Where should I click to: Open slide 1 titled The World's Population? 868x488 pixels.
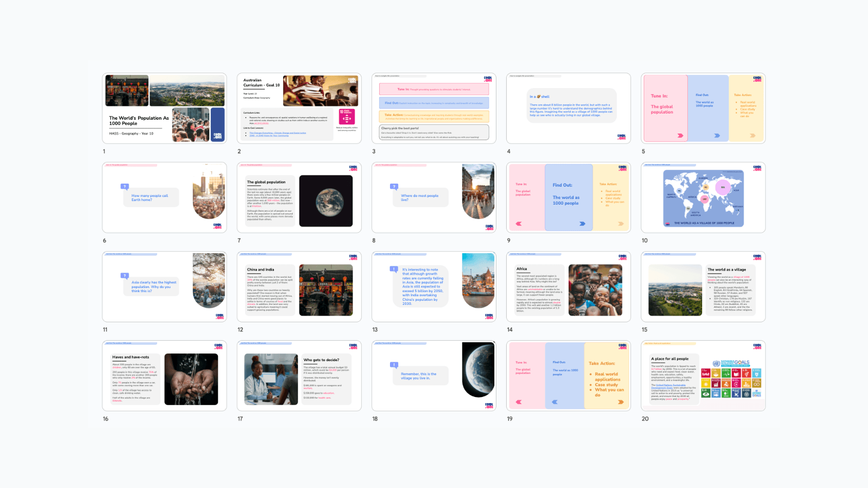click(164, 108)
